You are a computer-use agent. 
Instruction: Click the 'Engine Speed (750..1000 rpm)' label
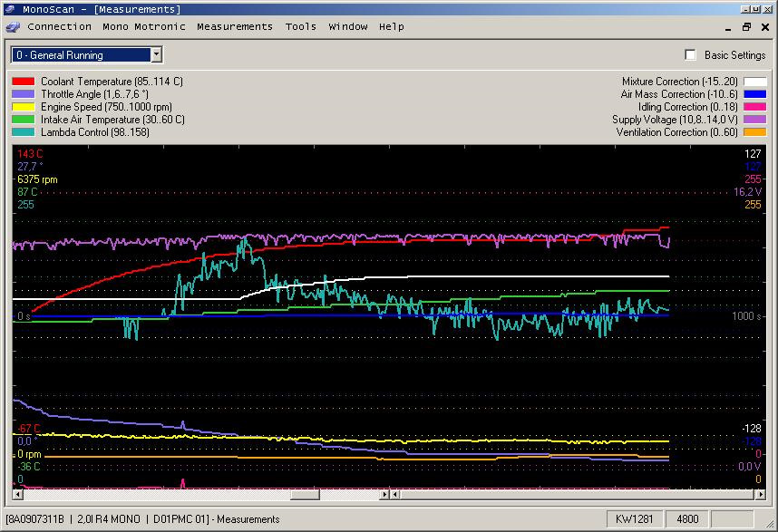coord(106,107)
